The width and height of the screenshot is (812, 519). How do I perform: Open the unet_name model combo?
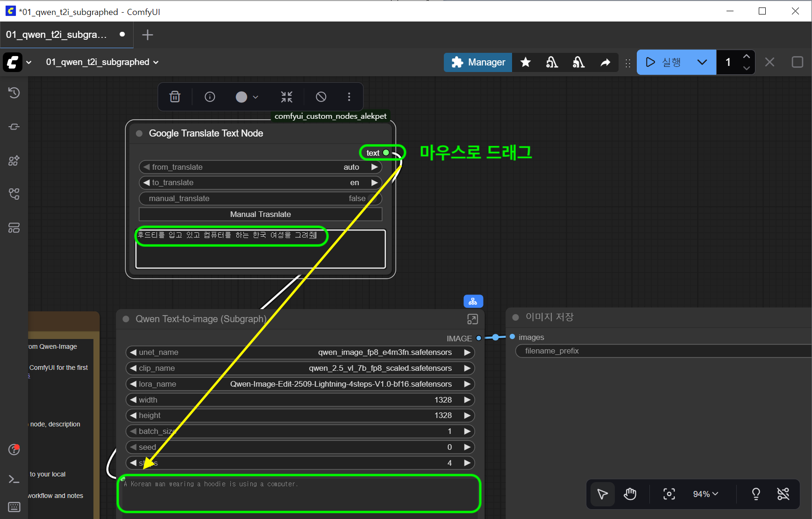click(300, 352)
